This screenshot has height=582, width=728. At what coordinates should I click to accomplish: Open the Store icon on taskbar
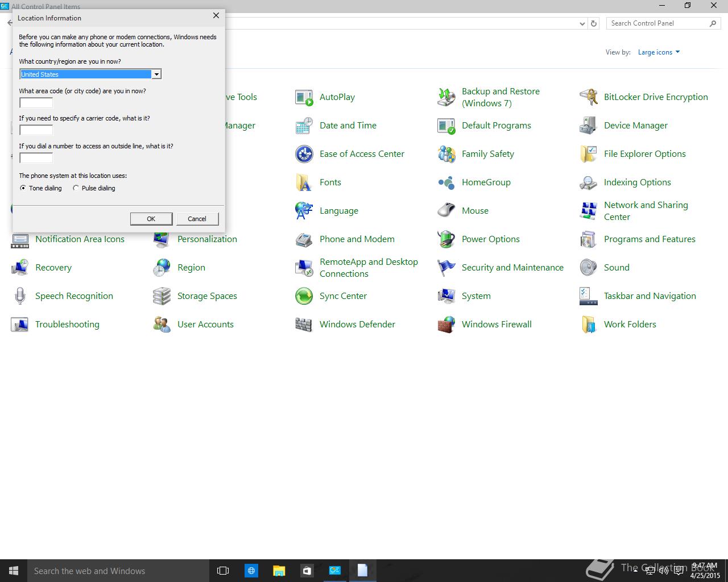pos(307,571)
